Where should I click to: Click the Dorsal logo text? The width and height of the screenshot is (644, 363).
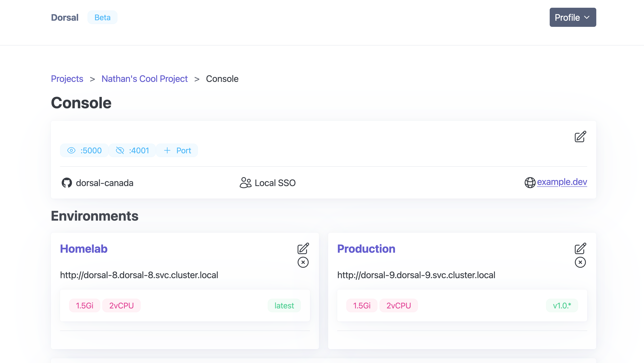pos(65,18)
